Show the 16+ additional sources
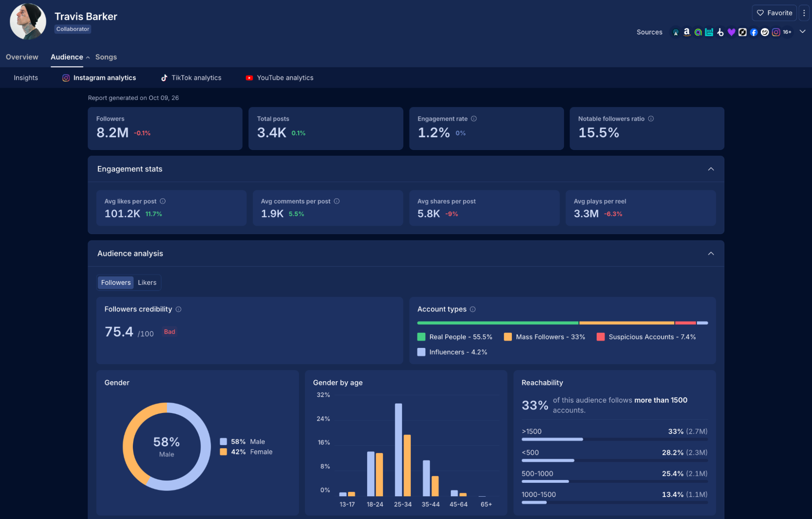 point(787,32)
